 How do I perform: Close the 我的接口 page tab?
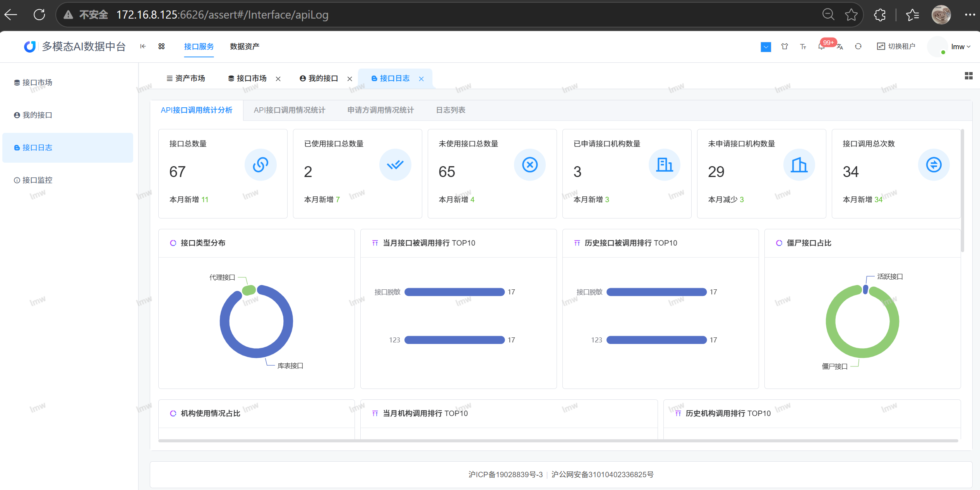pyautogui.click(x=350, y=79)
